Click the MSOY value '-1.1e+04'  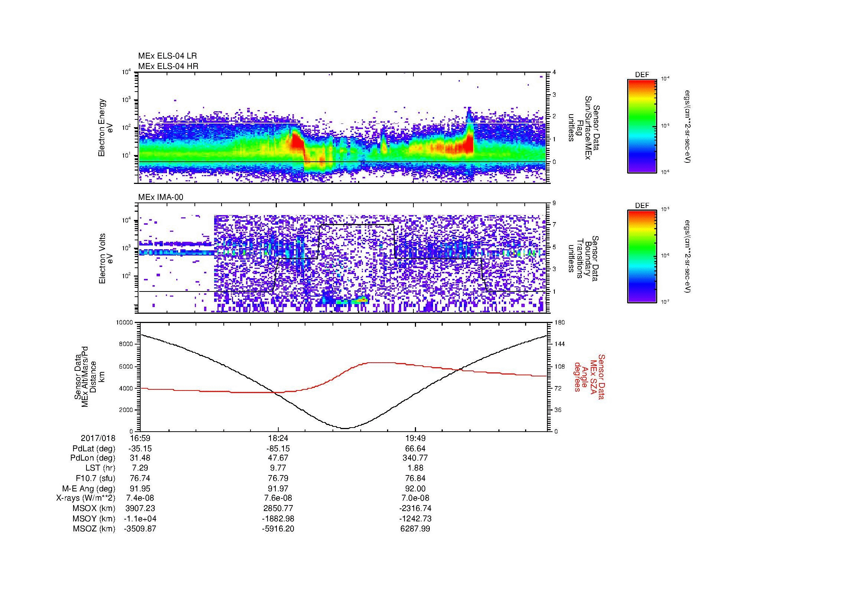[140, 518]
